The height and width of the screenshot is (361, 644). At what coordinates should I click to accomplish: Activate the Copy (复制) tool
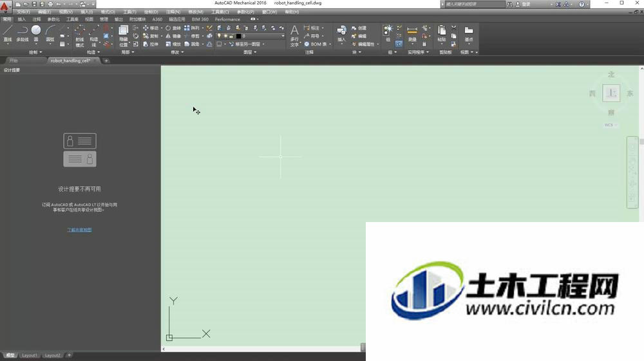150,36
